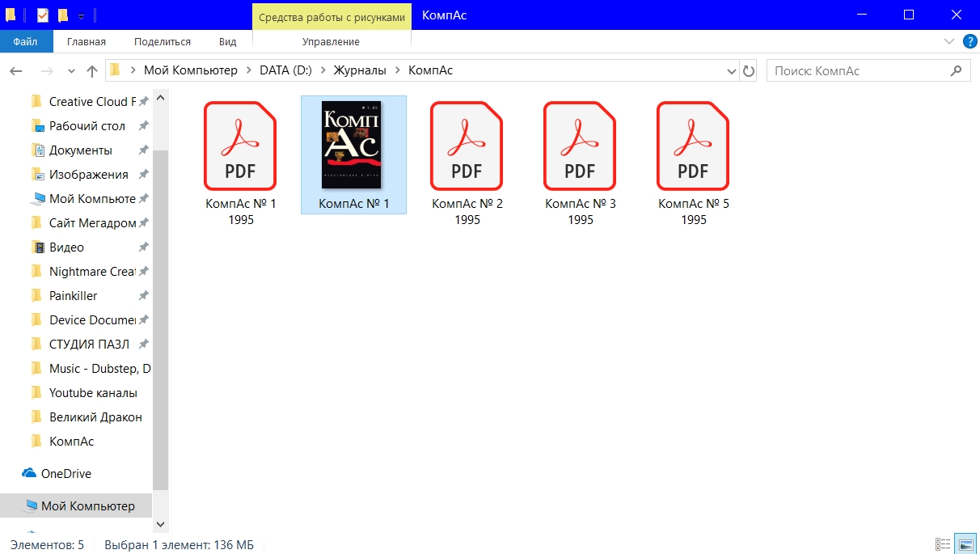Click the Рабочий стол desktop icon in sidebar

pos(37,126)
